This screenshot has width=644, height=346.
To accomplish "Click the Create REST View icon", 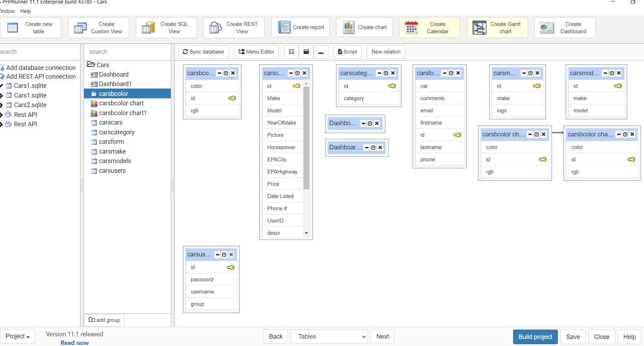I will point(216,28).
